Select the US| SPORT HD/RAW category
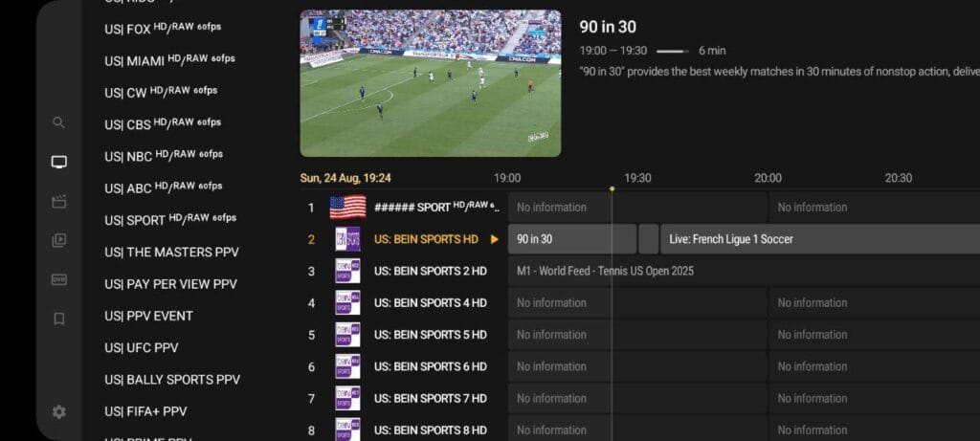980x441 pixels. 170,220
